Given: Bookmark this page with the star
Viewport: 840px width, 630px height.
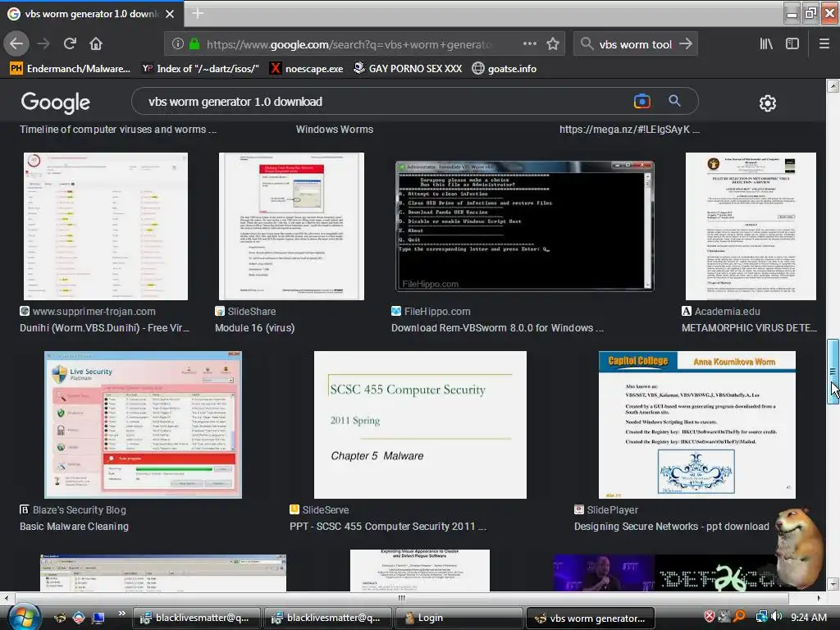Looking at the screenshot, I should point(553,44).
